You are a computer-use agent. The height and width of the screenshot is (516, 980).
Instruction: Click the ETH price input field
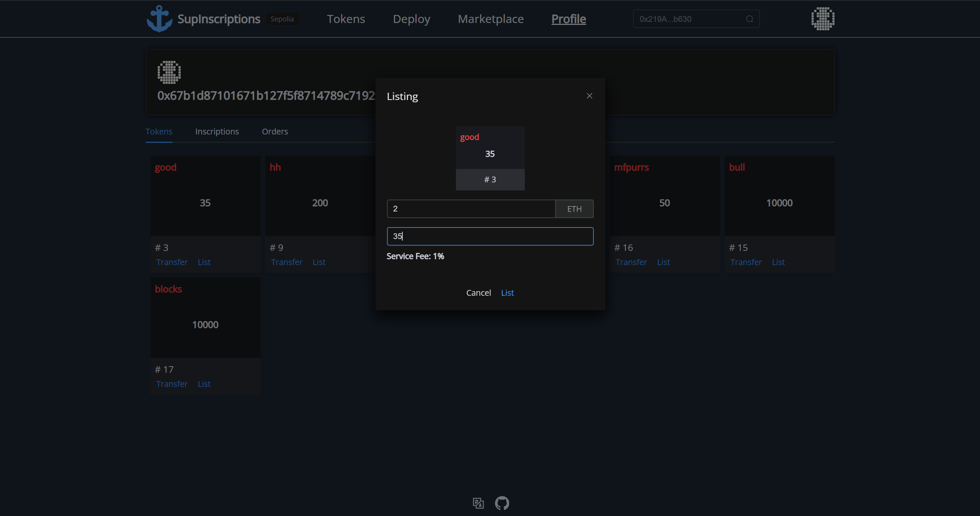pos(471,209)
